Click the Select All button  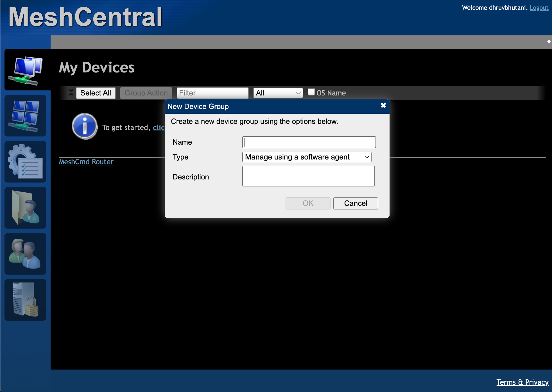pos(96,93)
